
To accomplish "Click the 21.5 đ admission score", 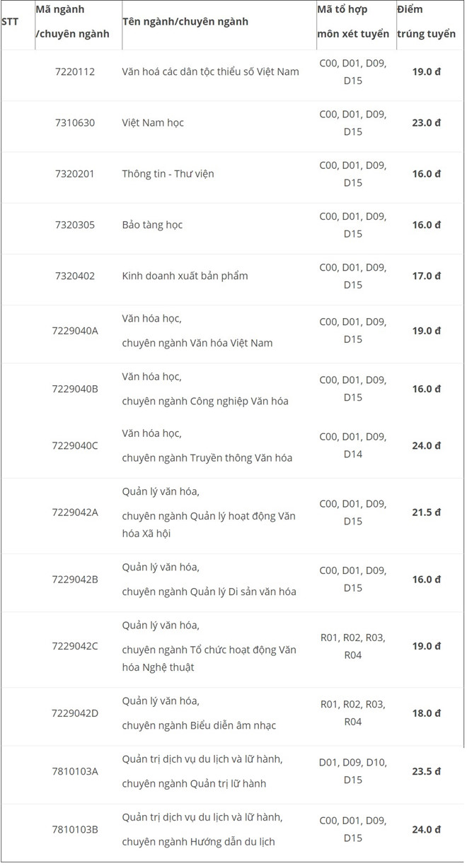I will pos(427,512).
